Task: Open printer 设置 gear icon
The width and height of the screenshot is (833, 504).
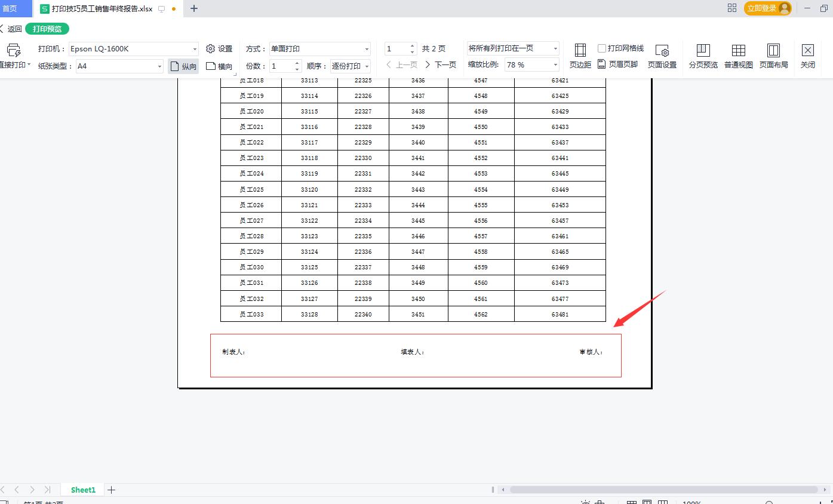Action: click(x=210, y=49)
